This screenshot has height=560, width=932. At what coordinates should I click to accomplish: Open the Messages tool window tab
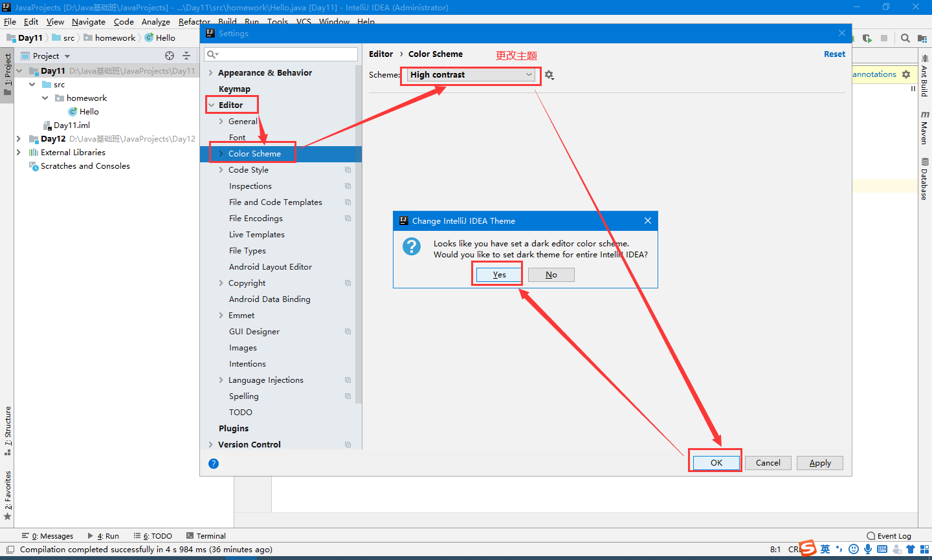(48, 536)
